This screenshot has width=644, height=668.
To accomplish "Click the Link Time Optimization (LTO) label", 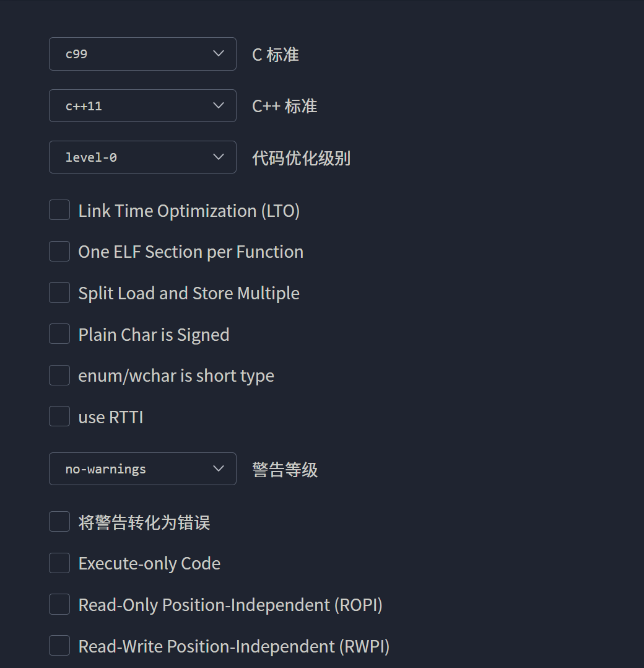I will [189, 211].
